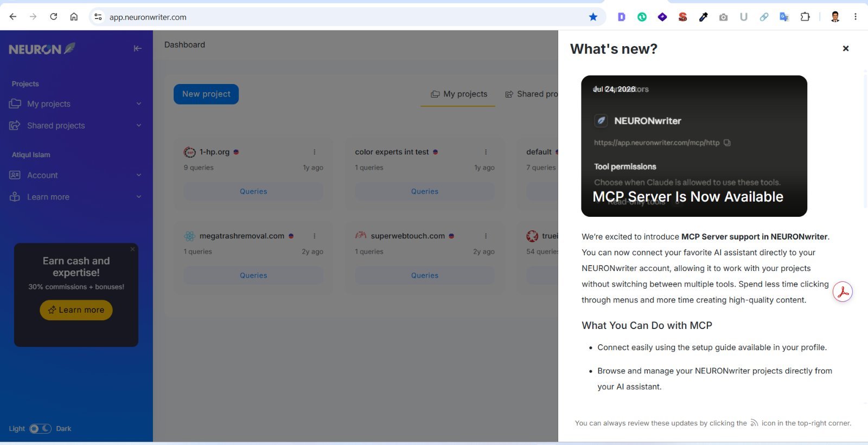Click the superwebtouch.com favicon
Screen dimensions: 868x445
pos(361,236)
